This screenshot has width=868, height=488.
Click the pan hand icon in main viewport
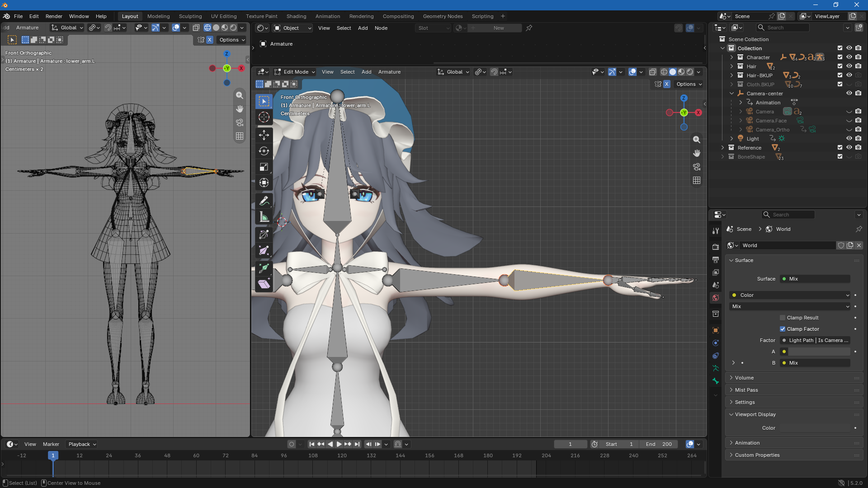coord(697,153)
